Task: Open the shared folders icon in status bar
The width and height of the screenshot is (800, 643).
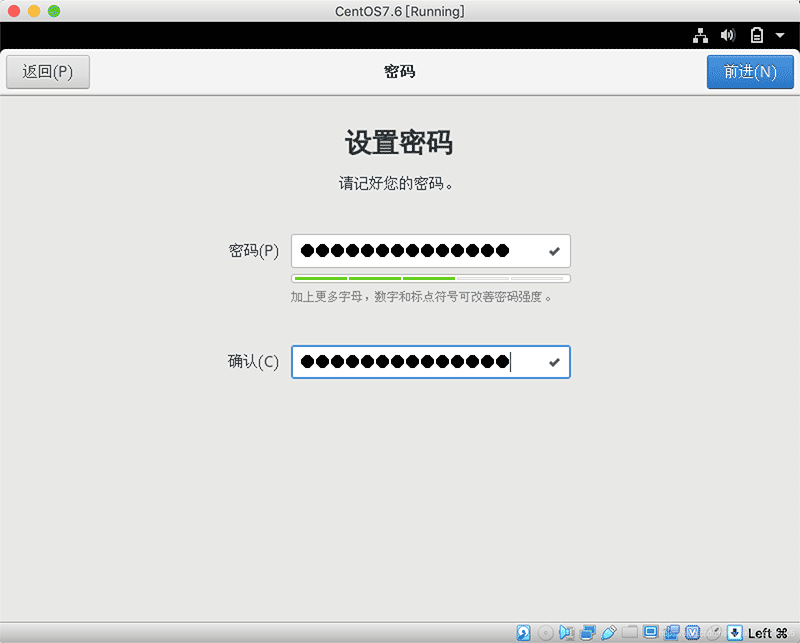Action: coord(630,632)
